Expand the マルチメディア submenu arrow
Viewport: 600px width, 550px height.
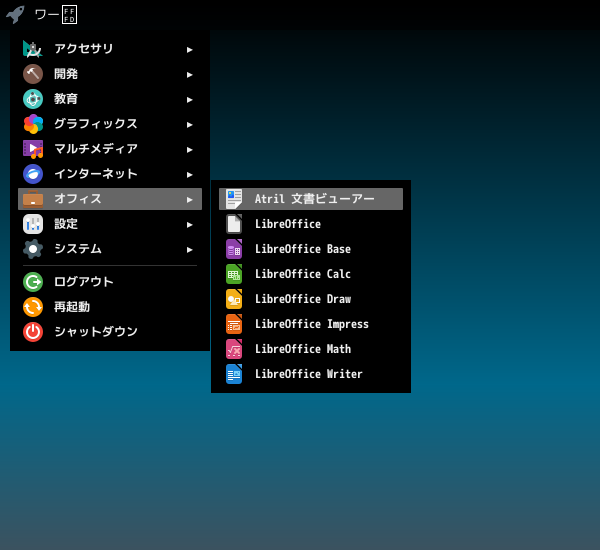189,150
